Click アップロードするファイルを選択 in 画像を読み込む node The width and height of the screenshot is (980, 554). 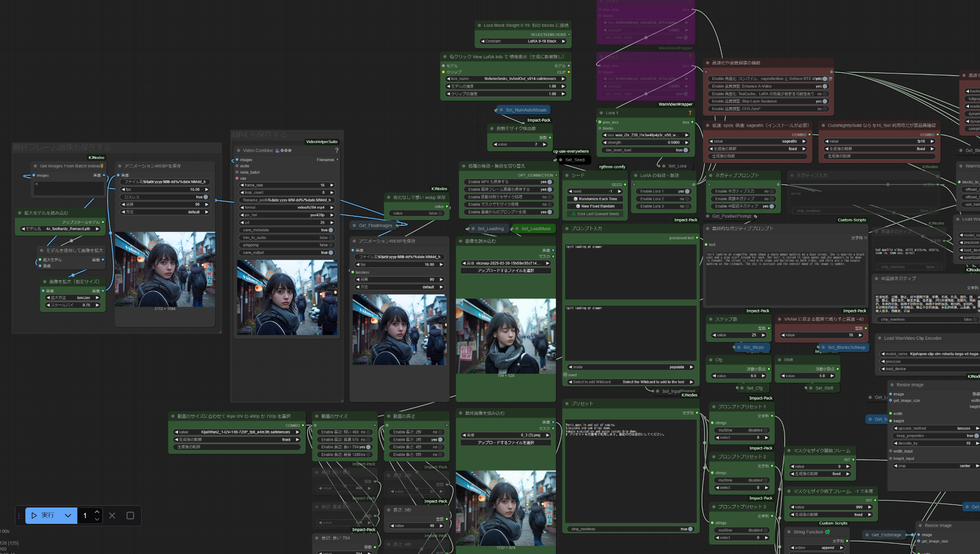pyautogui.click(x=505, y=271)
